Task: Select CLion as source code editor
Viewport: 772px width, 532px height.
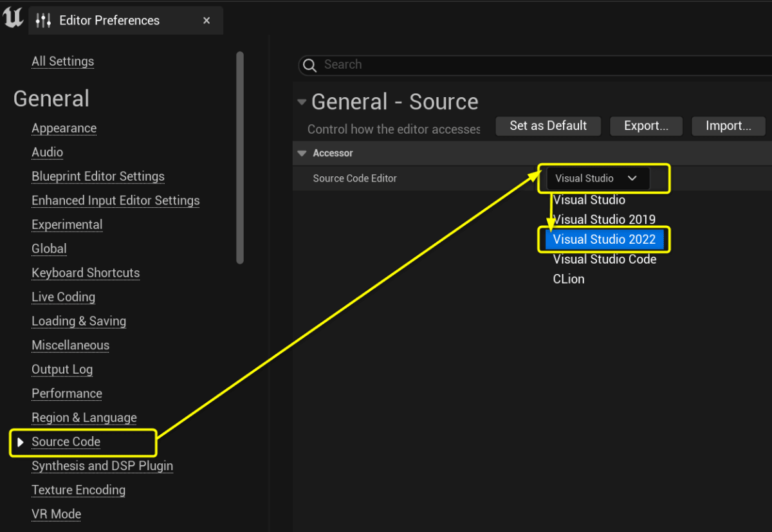Action: (568, 279)
